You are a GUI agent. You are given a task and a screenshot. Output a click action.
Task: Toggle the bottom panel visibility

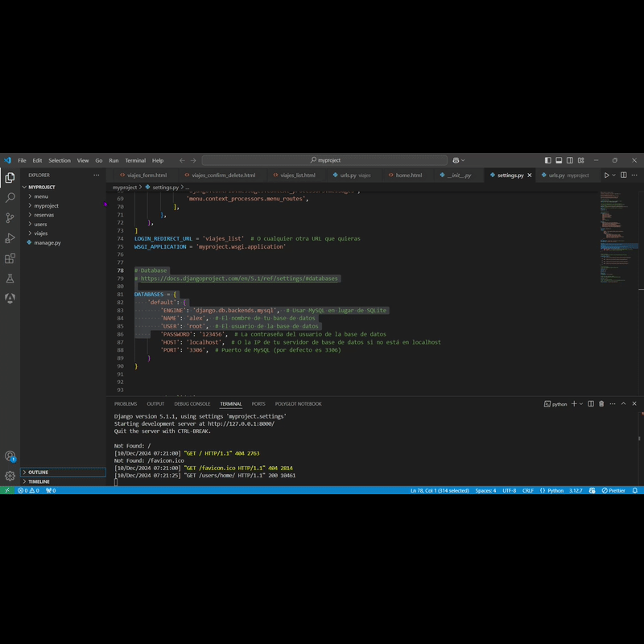(x=559, y=160)
